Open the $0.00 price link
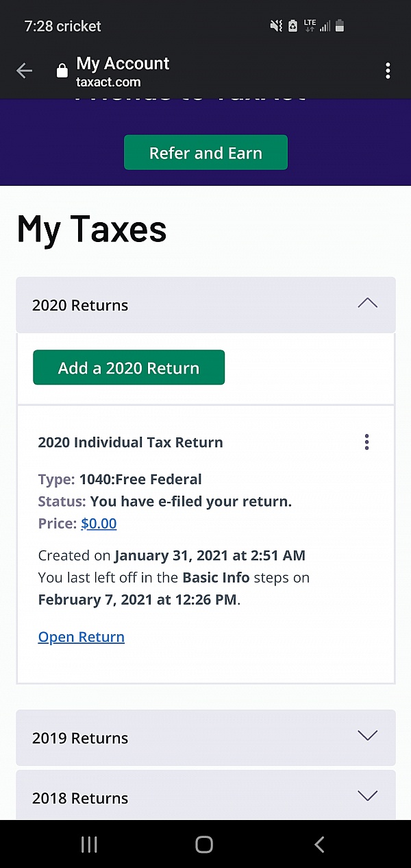 (99, 524)
